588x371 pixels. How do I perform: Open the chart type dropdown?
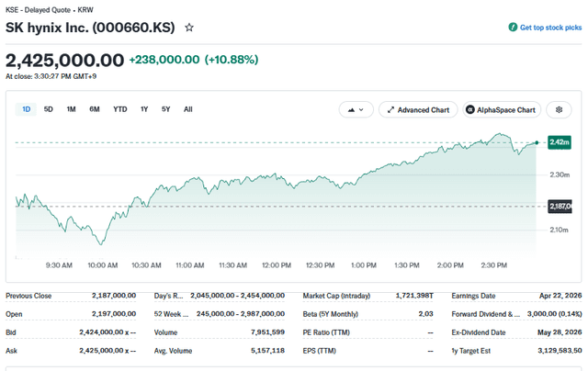pos(356,110)
